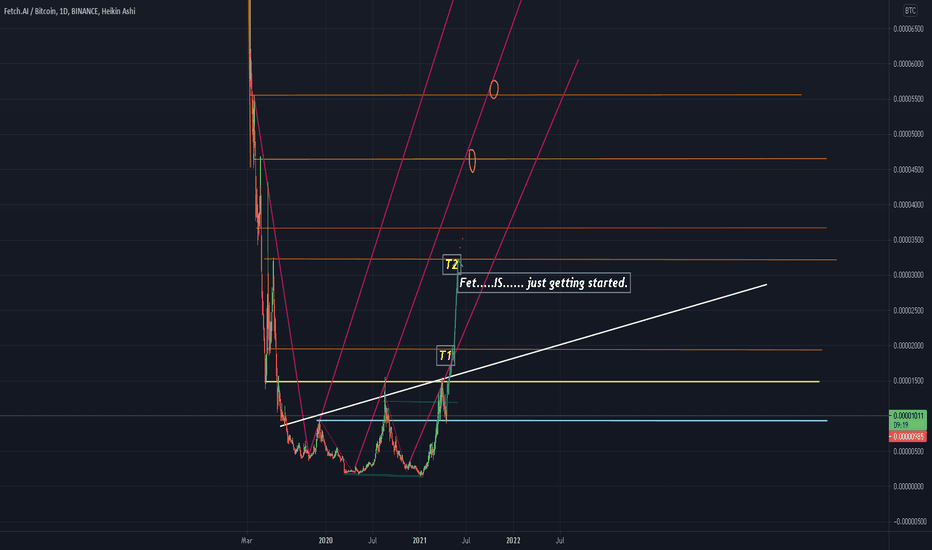
Task: Select the light blue horizontal support line
Action: [x=572, y=420]
